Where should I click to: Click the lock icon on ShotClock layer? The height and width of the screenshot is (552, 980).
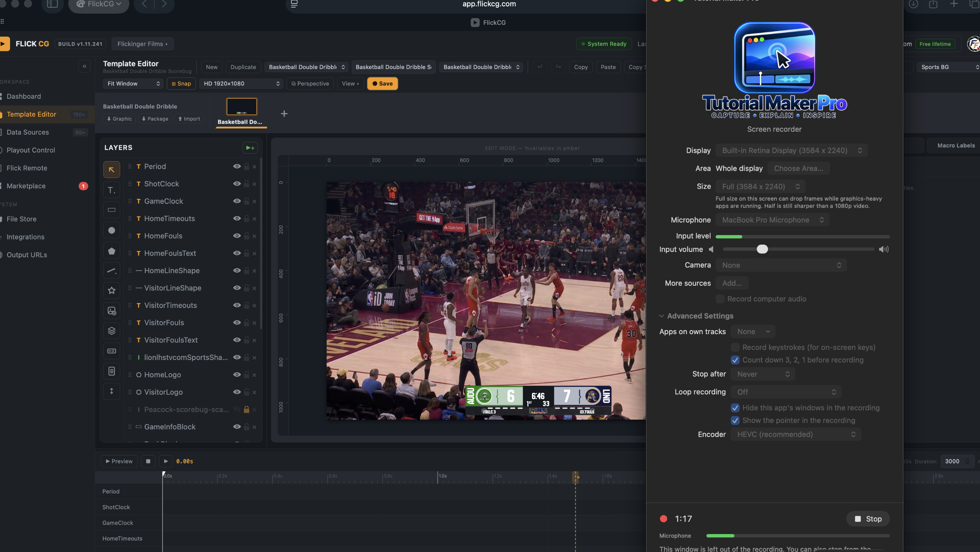coord(246,184)
